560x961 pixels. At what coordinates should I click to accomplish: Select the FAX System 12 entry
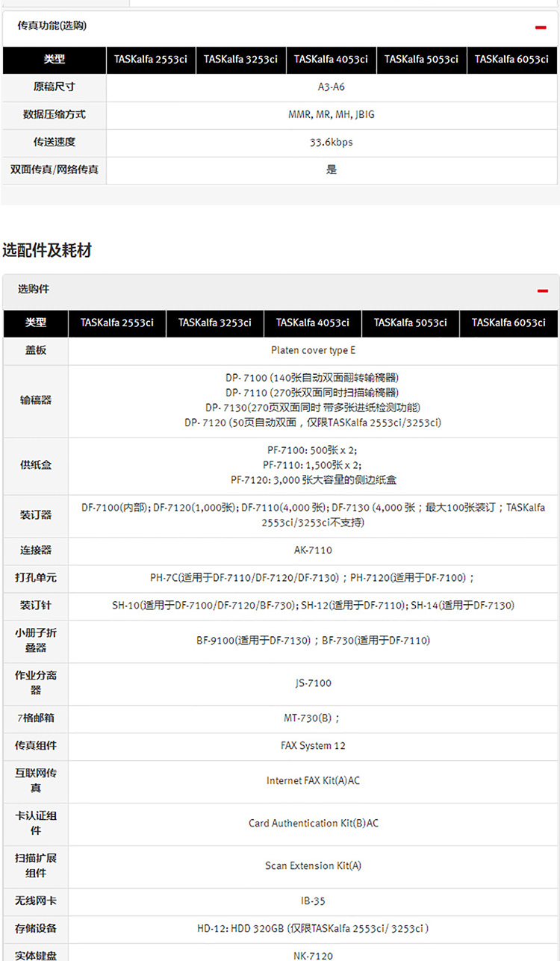click(313, 745)
